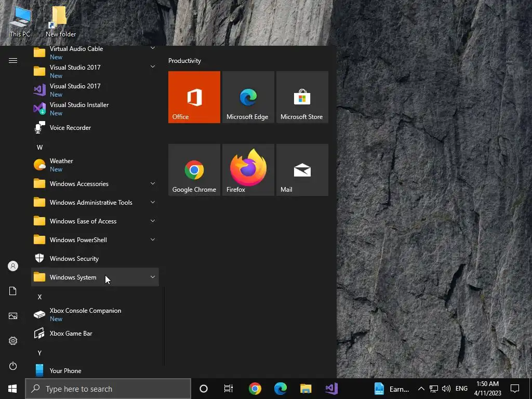Open Edge from the taskbar
The height and width of the screenshot is (399, 532).
point(280,389)
